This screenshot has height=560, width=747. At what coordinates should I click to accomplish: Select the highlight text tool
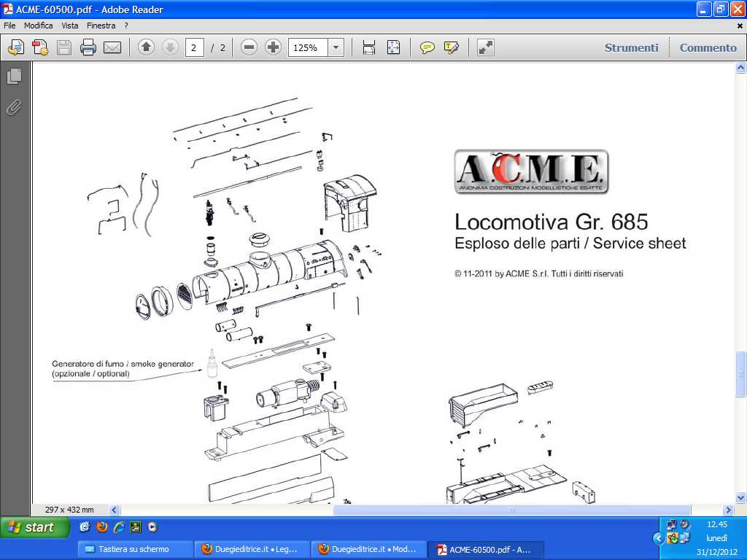tap(452, 48)
